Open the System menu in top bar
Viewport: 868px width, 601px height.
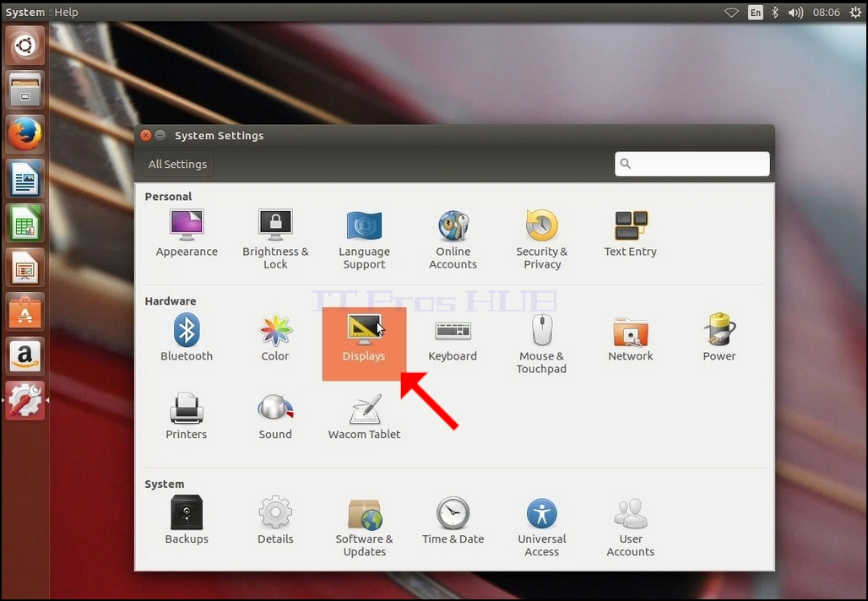coord(25,12)
